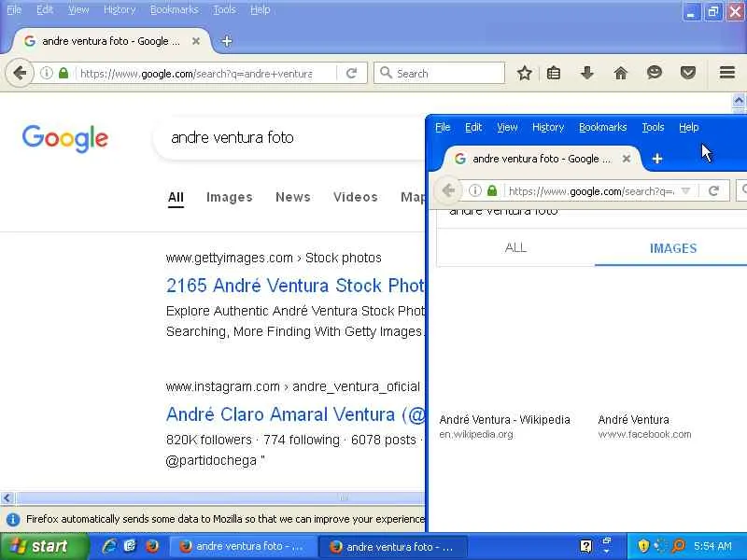
Task: Click horizontal scrollbar left arrow
Action: tap(7, 498)
